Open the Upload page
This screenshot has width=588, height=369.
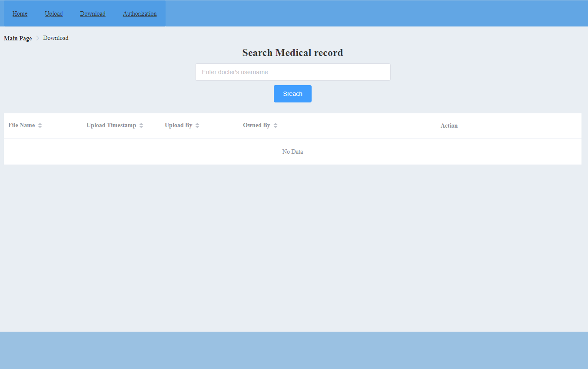coord(53,13)
